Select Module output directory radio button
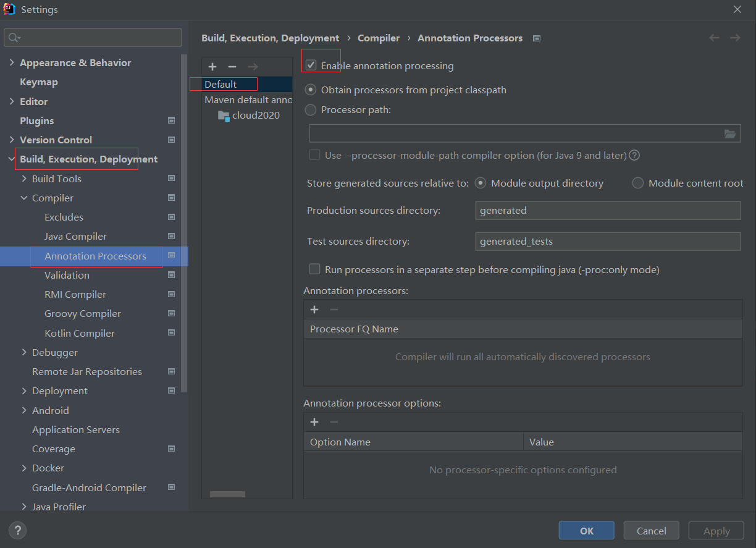 point(481,183)
